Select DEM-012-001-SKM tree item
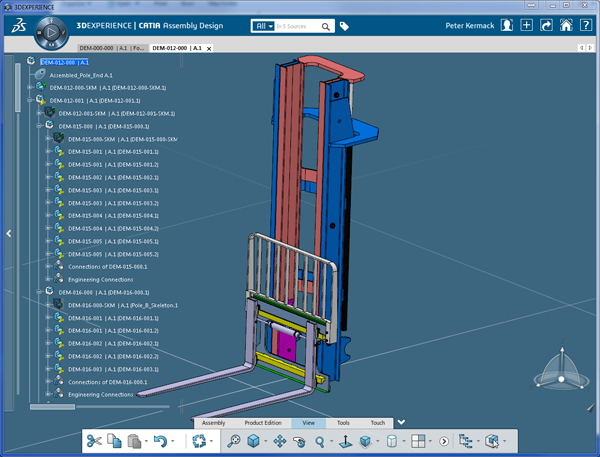Image resolution: width=600 pixels, height=457 pixels. 117,114
